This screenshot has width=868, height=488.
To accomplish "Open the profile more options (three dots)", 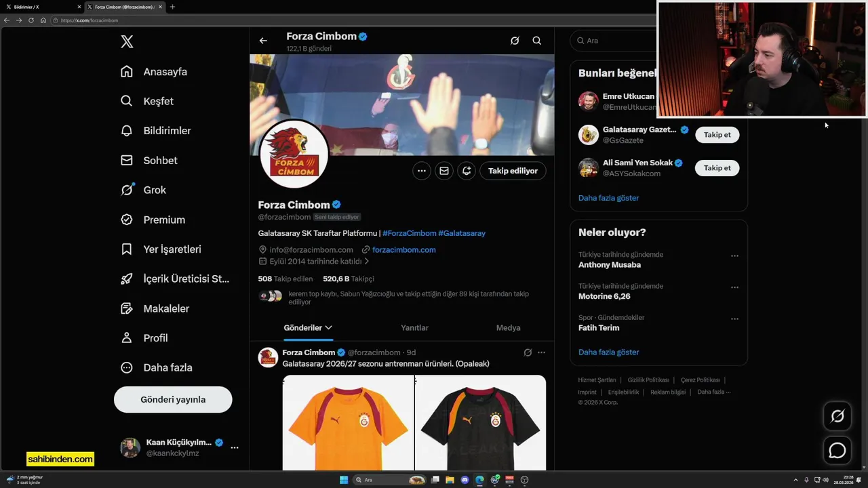I will (422, 171).
